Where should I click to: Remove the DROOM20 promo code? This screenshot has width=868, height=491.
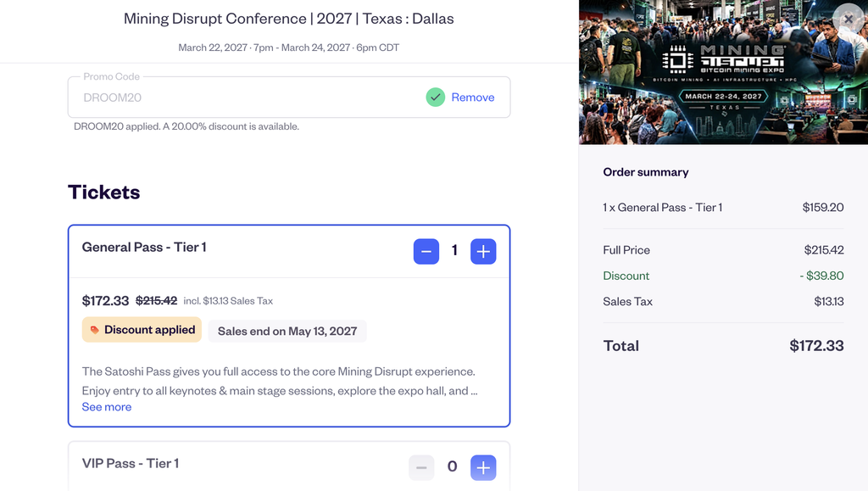473,98
